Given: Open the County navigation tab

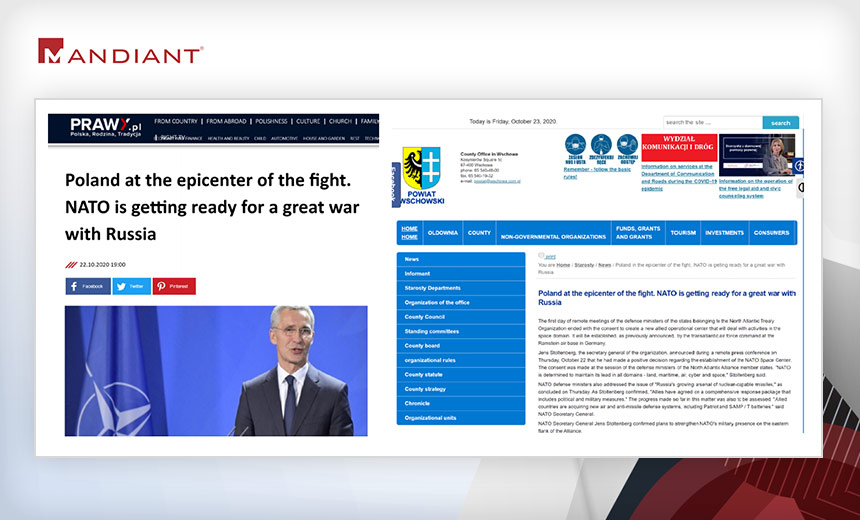Looking at the screenshot, I should (x=479, y=233).
